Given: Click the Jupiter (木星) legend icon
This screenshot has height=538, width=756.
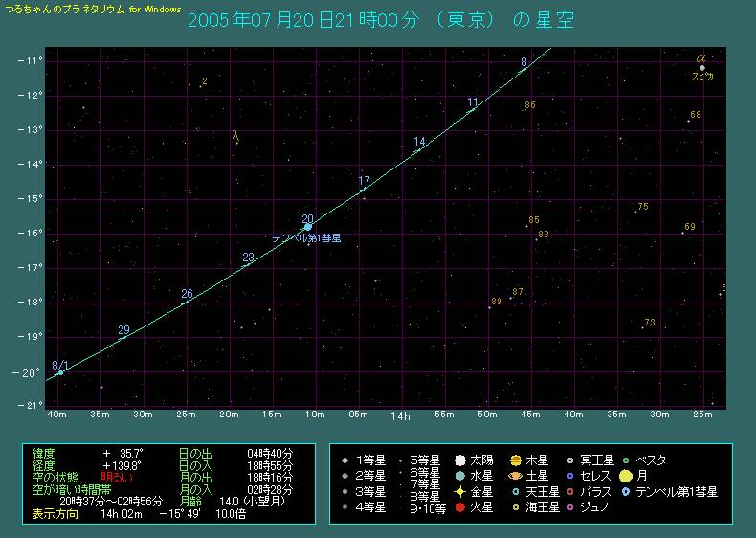Looking at the screenshot, I should [516, 460].
